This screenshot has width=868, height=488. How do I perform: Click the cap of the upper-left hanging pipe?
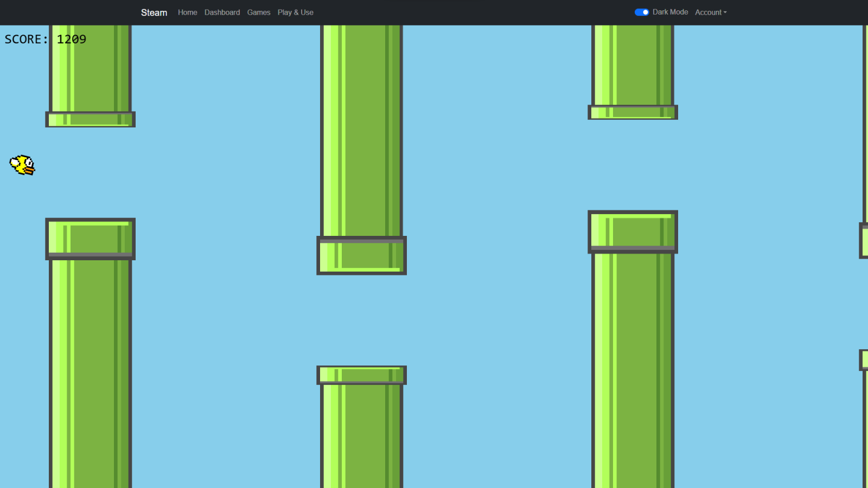click(x=90, y=119)
